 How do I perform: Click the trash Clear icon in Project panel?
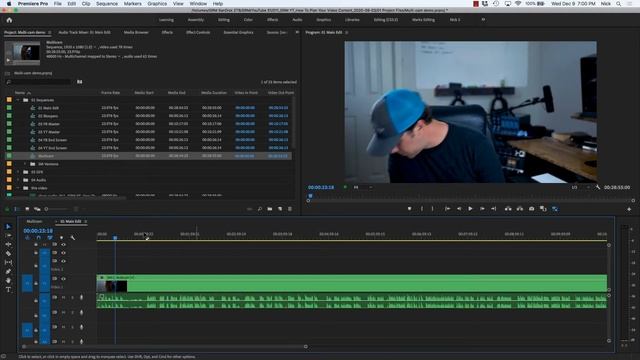(x=290, y=209)
